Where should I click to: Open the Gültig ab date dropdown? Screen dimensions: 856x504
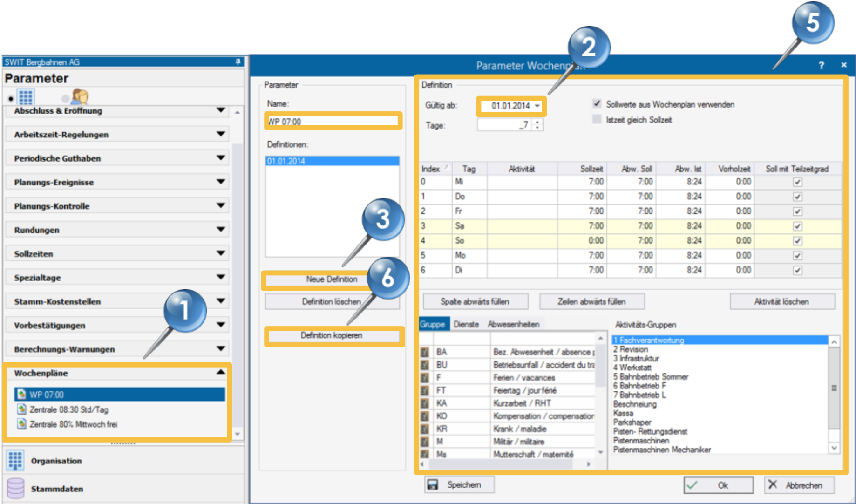click(537, 106)
